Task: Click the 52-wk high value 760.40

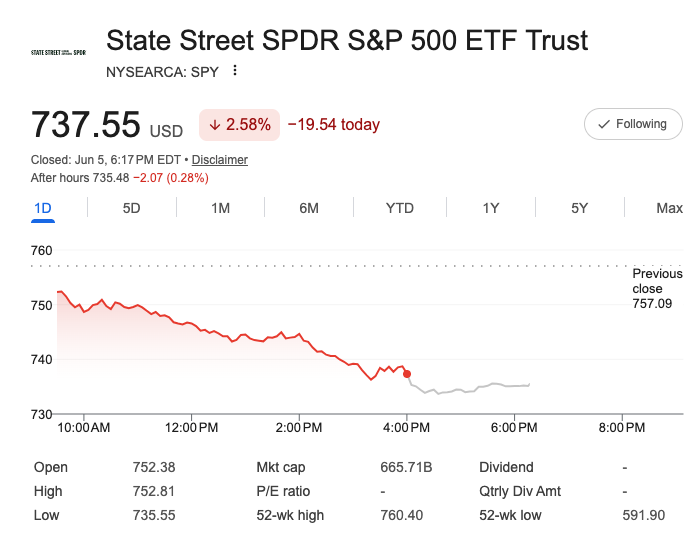Action: (x=402, y=515)
